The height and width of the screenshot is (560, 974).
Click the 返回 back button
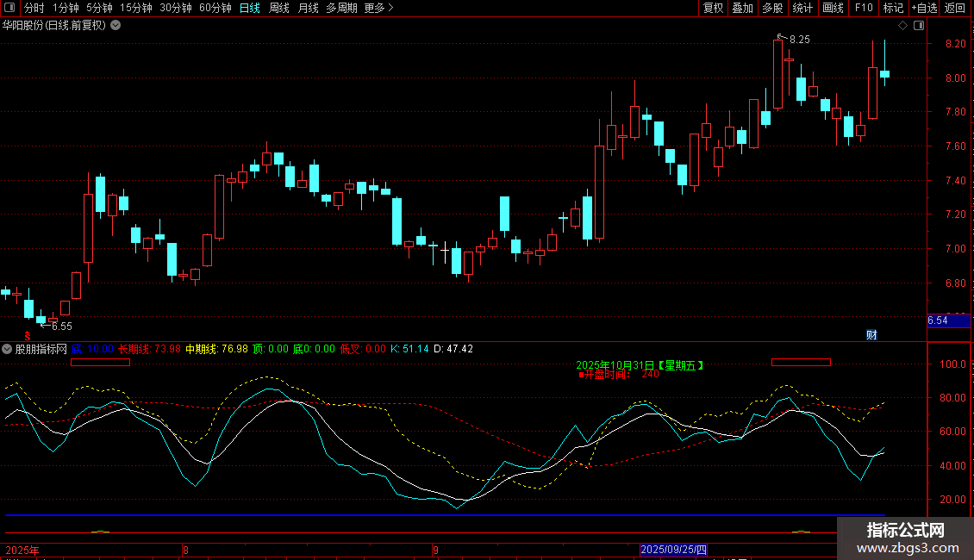tap(955, 8)
